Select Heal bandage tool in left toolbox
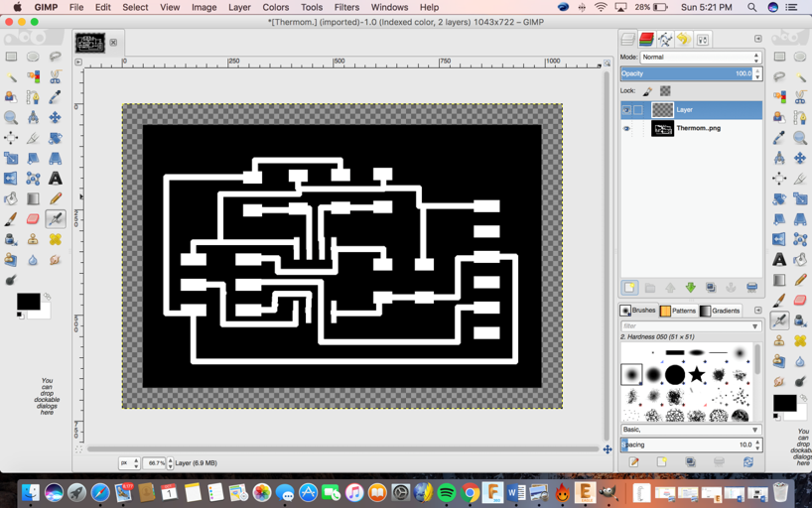812x508 pixels. tap(56, 239)
